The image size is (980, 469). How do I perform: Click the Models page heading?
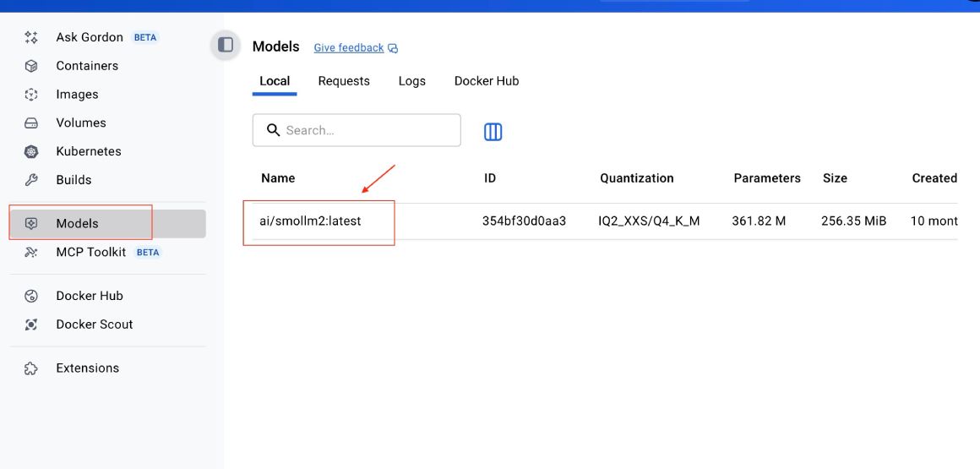point(275,47)
